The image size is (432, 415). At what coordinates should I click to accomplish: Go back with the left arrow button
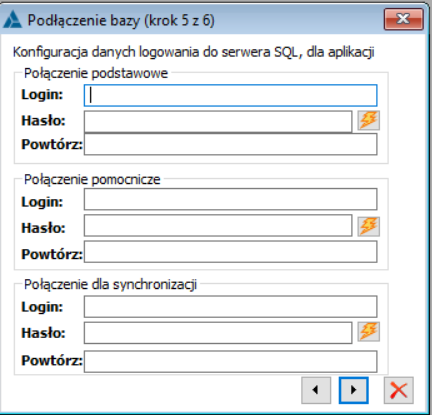pos(316,390)
